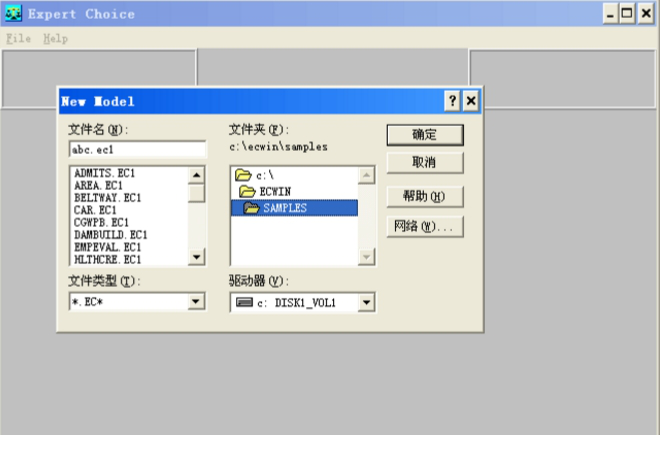Image resolution: width=660 pixels, height=452 pixels.
Task: Click the folder list scroll up arrow
Action: point(367,175)
